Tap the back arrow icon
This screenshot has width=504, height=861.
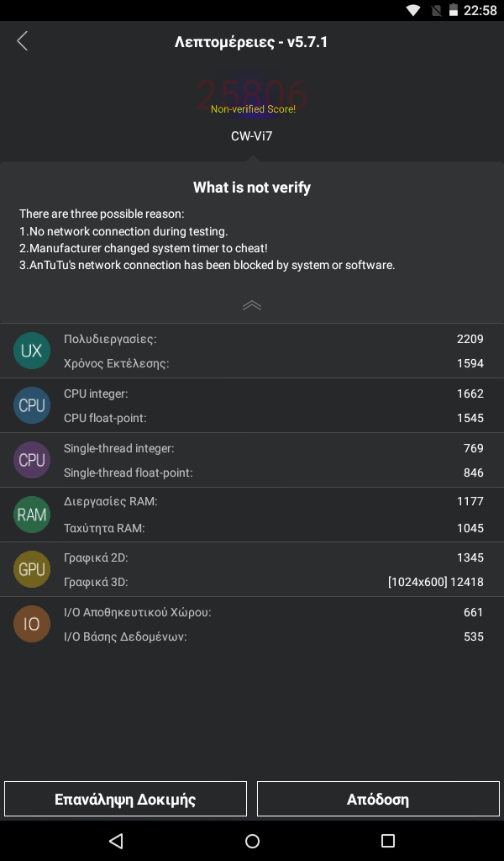23,41
